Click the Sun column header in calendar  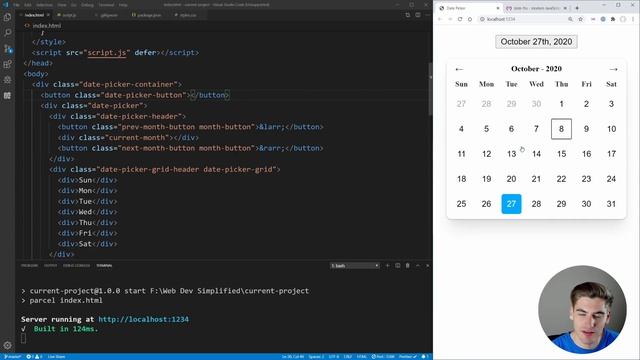pyautogui.click(x=461, y=84)
